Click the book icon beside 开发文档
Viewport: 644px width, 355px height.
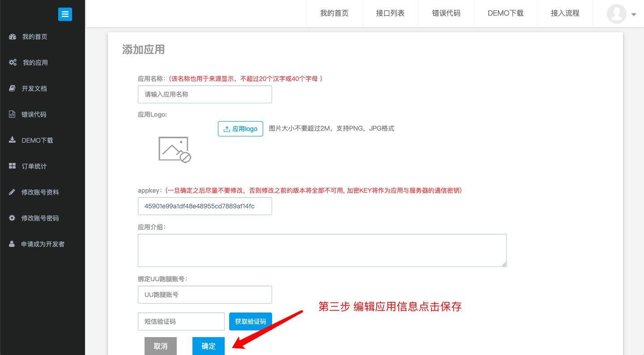tap(13, 89)
